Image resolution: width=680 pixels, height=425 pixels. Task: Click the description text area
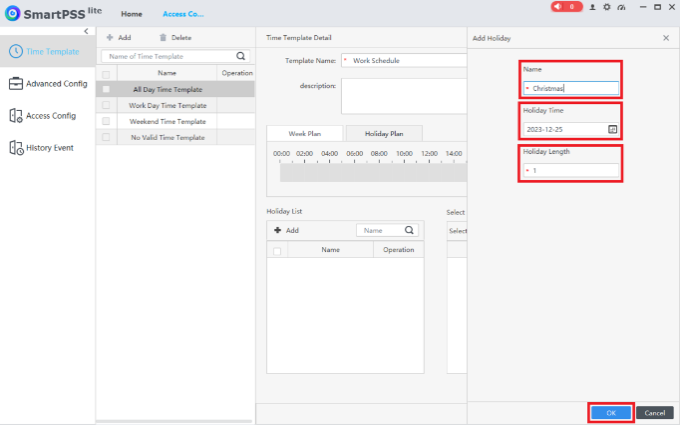pyautogui.click(x=404, y=96)
